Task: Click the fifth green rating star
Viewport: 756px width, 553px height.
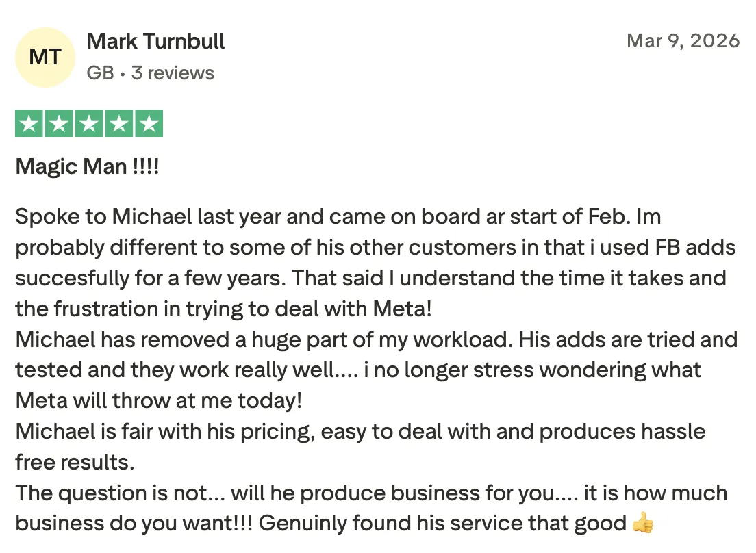Action: coord(149,123)
